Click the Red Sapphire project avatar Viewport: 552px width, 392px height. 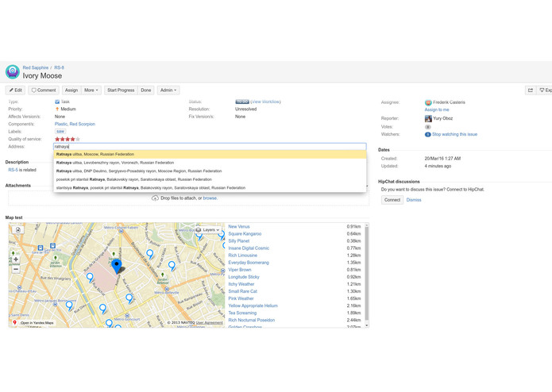coord(13,71)
